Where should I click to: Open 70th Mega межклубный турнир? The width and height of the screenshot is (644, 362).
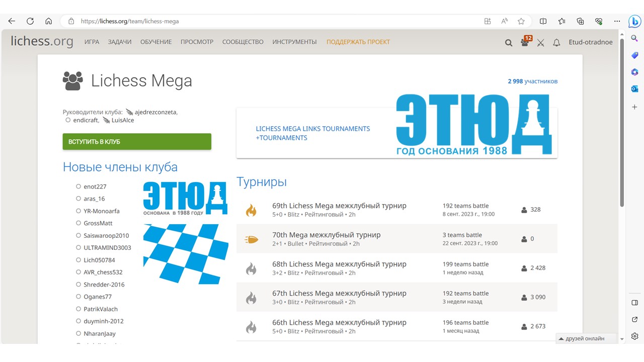tap(327, 235)
